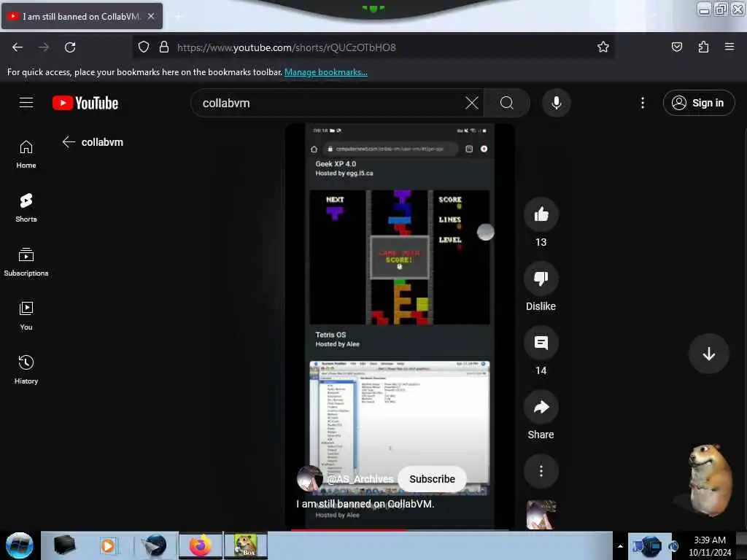
Task: Reload the current page
Action: point(70,47)
